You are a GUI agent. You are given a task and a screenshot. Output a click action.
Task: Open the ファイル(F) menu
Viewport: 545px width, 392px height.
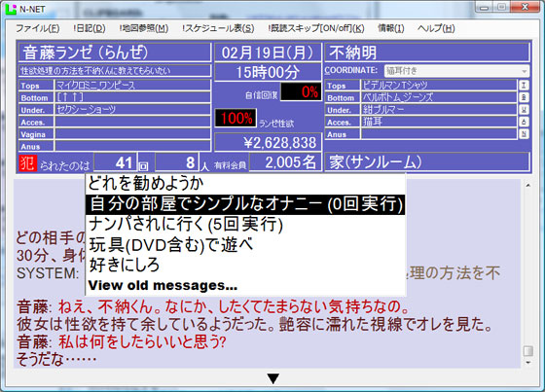38,28
